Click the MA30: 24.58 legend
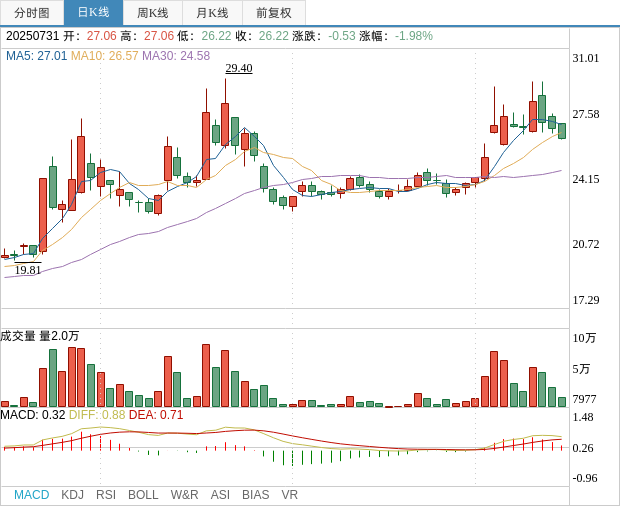This screenshot has height=506, width=620. 176,56
